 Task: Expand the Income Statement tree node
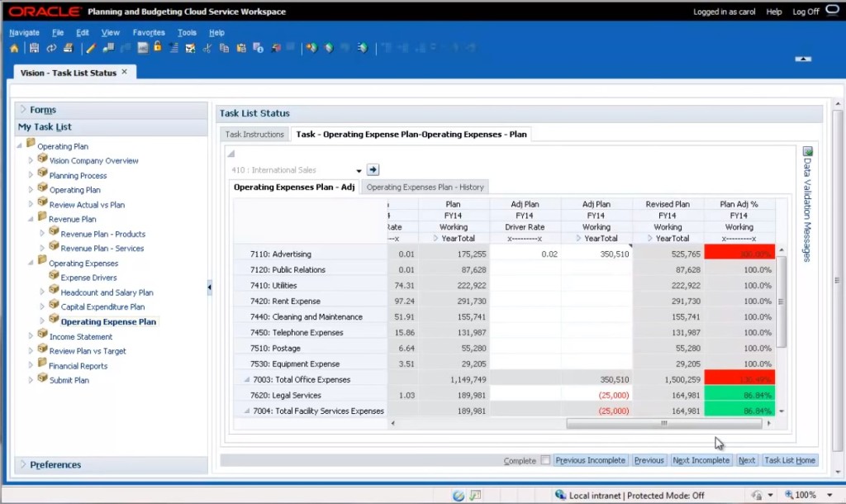[x=31, y=336]
